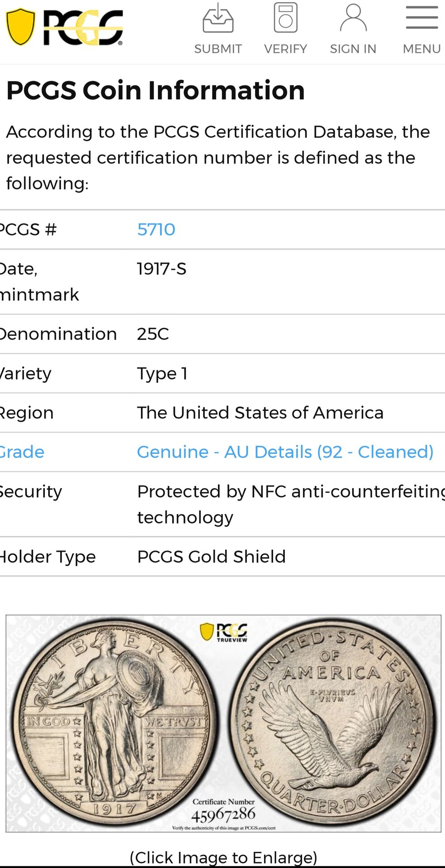Click the SUBMIT text label

[x=218, y=49]
